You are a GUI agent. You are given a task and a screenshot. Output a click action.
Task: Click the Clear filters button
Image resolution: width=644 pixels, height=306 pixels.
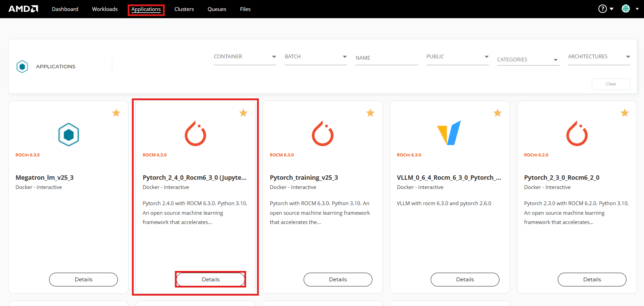[x=611, y=84]
